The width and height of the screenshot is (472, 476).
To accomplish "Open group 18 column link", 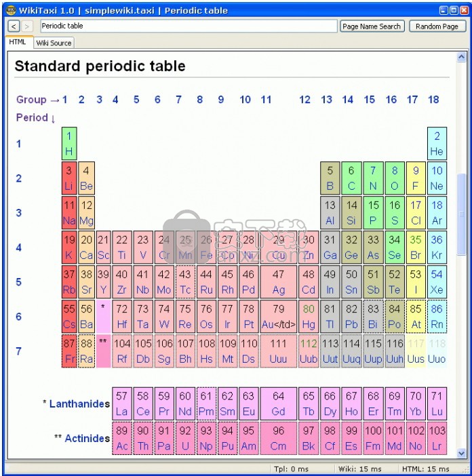I will coord(433,100).
